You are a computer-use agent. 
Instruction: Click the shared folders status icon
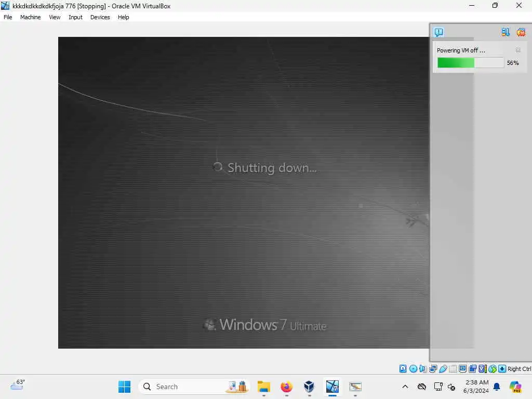click(453, 368)
